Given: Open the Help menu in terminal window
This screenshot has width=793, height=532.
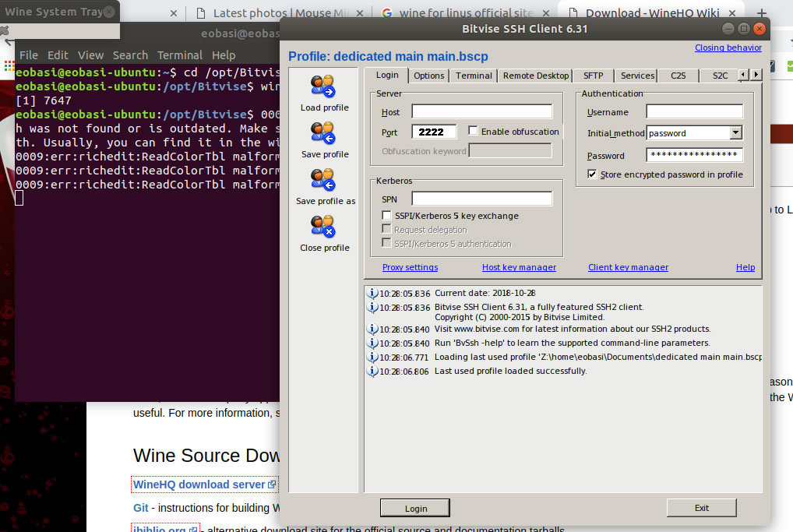Looking at the screenshot, I should (224, 55).
